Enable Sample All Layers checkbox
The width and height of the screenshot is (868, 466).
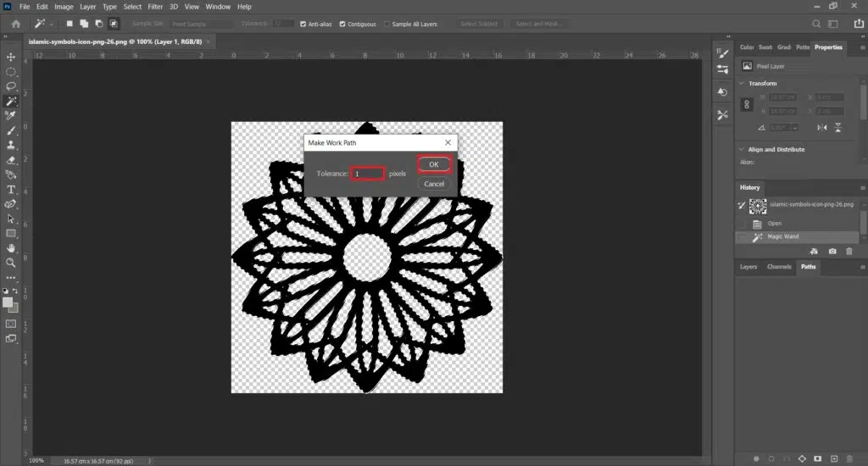[387, 24]
